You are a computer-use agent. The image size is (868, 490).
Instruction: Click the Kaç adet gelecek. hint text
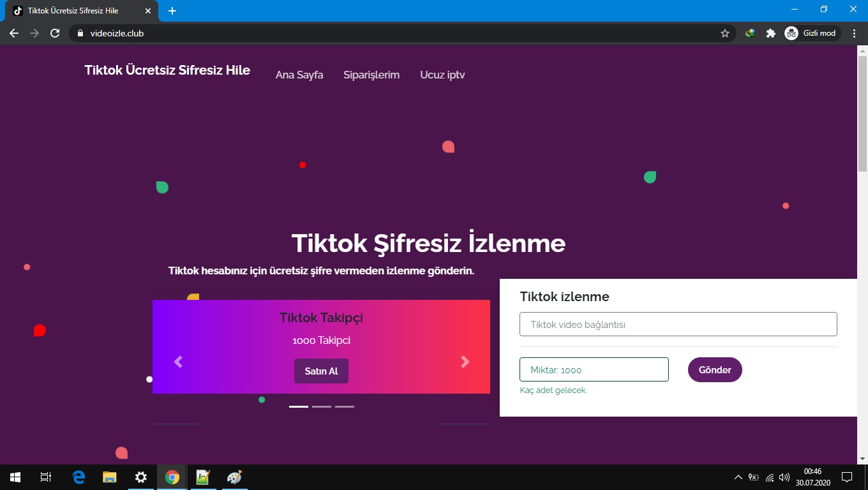click(553, 390)
